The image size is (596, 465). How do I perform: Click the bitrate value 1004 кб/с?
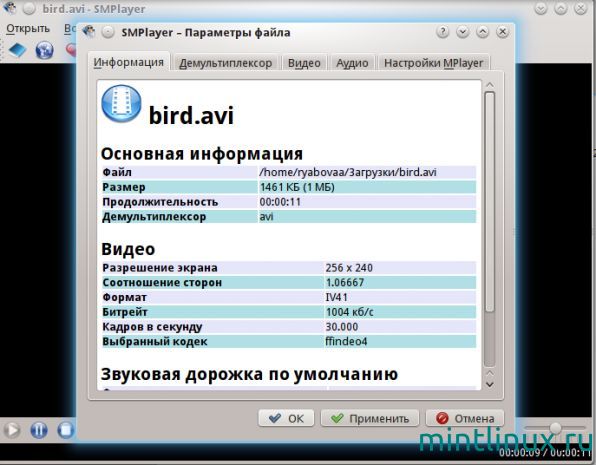[349, 312]
